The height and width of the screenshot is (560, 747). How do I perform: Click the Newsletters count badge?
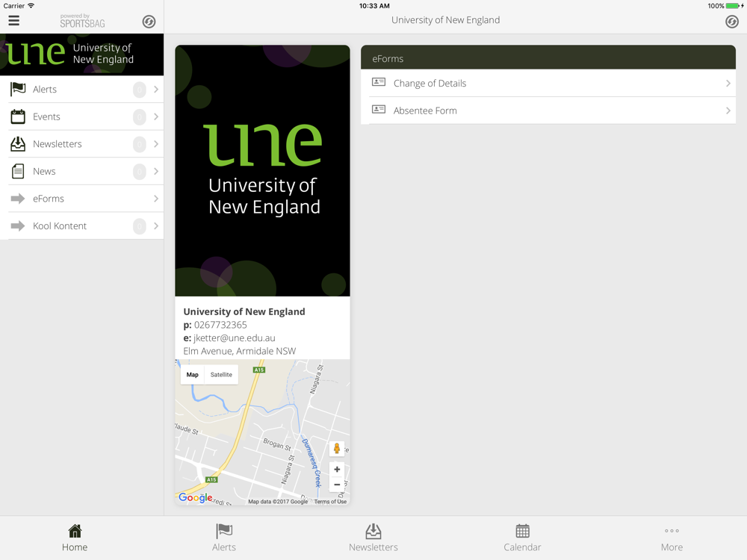click(139, 144)
